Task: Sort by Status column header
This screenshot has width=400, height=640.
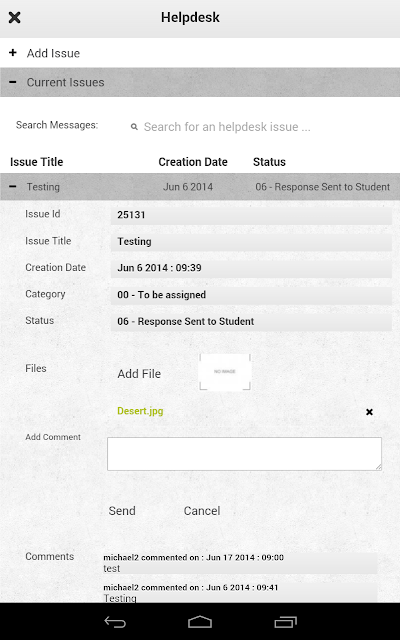Action: pyautogui.click(x=269, y=162)
